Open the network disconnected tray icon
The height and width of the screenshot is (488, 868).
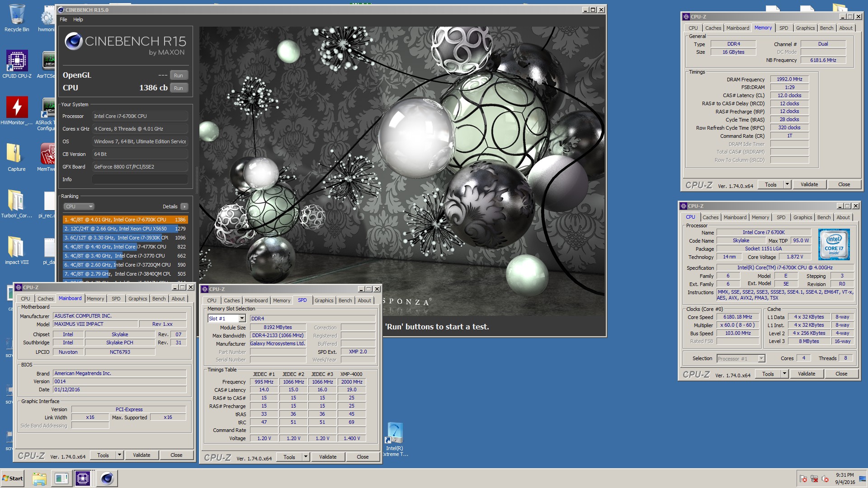(x=814, y=479)
